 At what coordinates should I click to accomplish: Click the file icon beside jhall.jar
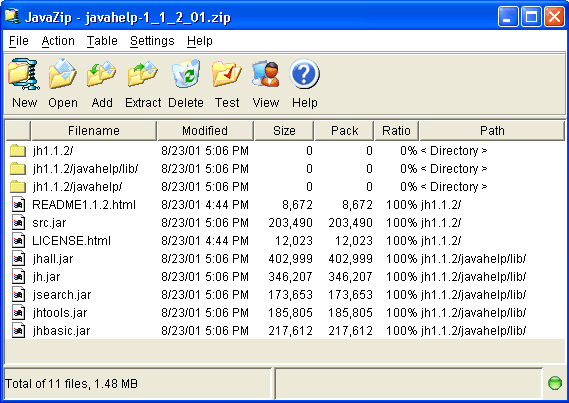coord(18,259)
